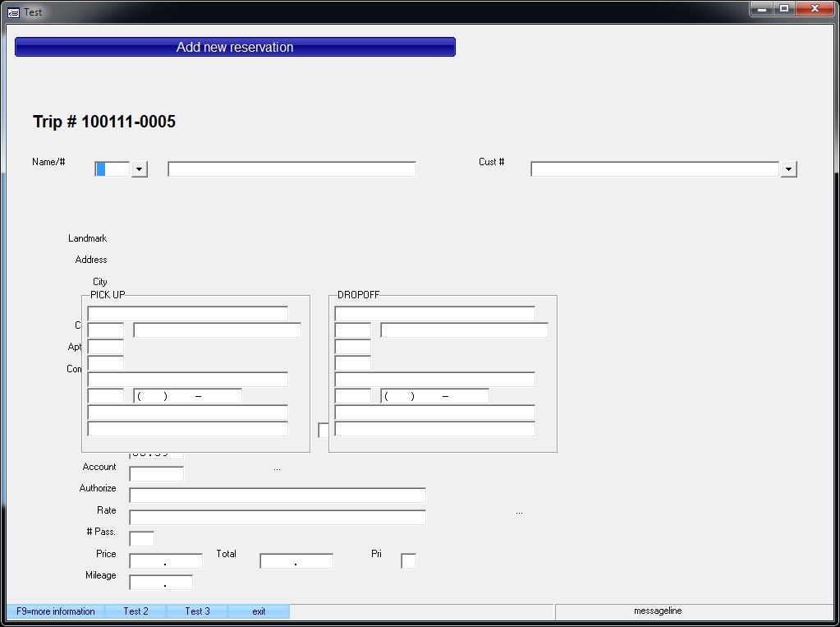The width and height of the screenshot is (840, 627).
Task: Click the Mileage input field
Action: click(161, 583)
